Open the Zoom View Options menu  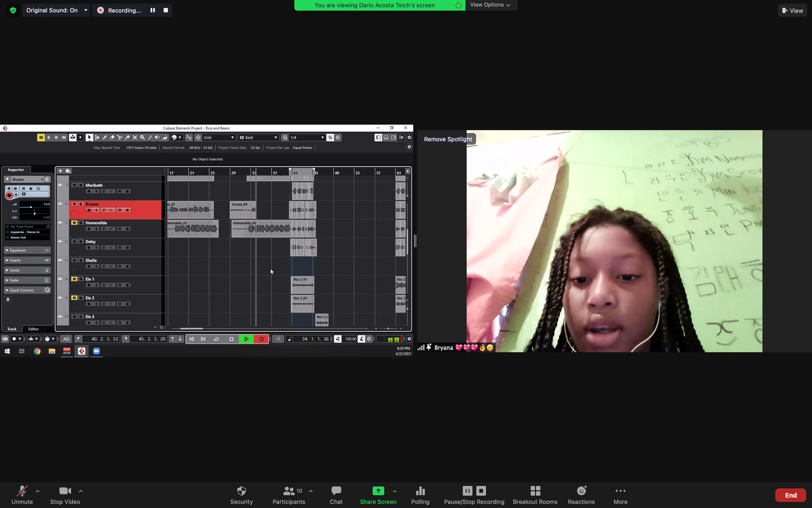click(490, 5)
